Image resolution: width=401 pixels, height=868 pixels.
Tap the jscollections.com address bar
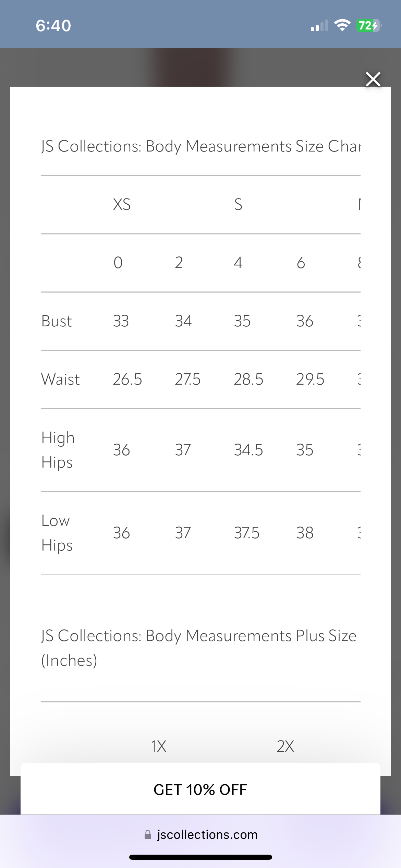coord(207,834)
